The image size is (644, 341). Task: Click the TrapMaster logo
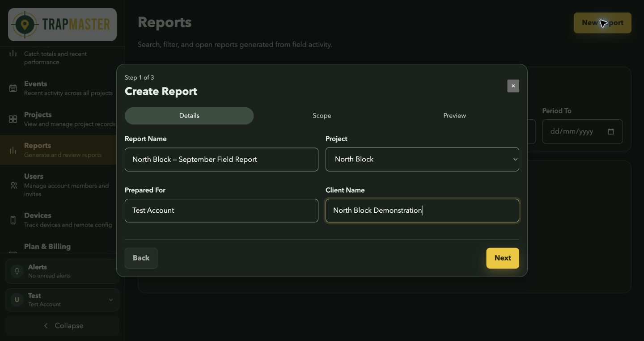62,25
